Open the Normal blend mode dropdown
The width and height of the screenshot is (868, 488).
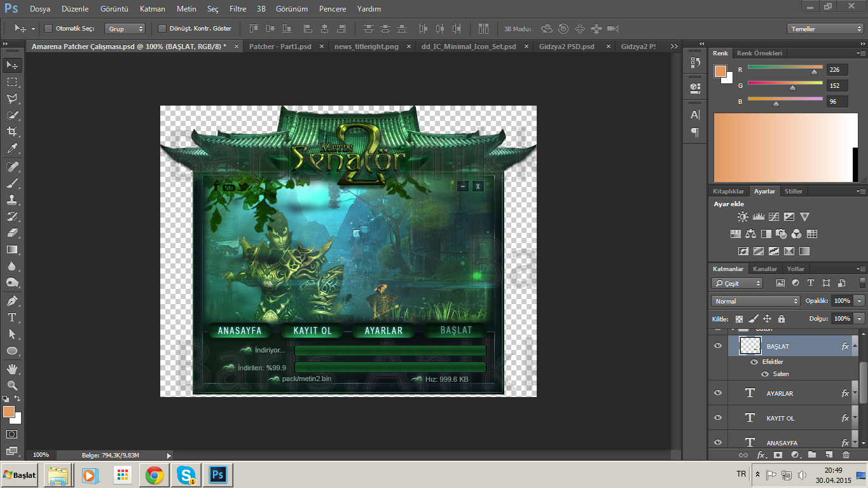click(x=755, y=301)
